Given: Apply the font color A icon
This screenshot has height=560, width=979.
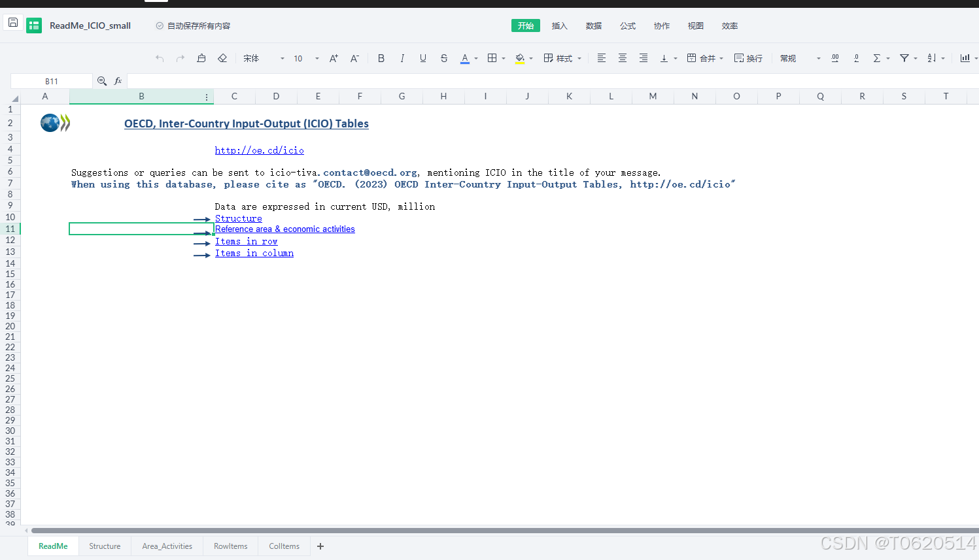Looking at the screenshot, I should [x=465, y=58].
